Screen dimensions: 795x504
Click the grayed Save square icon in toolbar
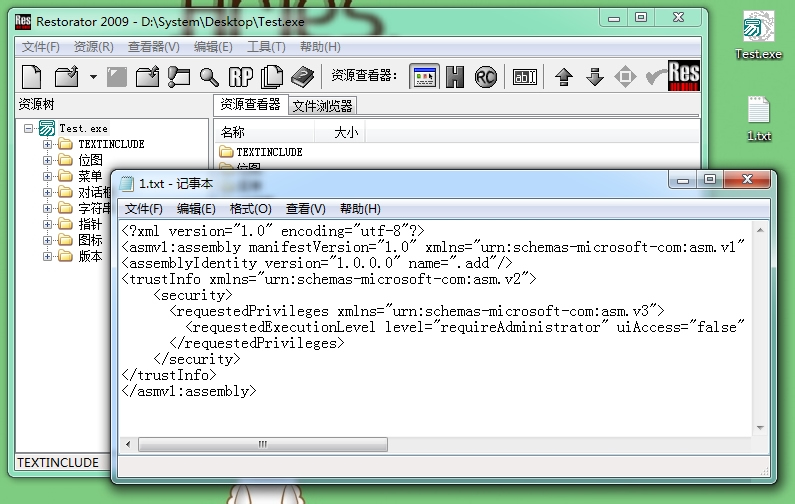[117, 77]
